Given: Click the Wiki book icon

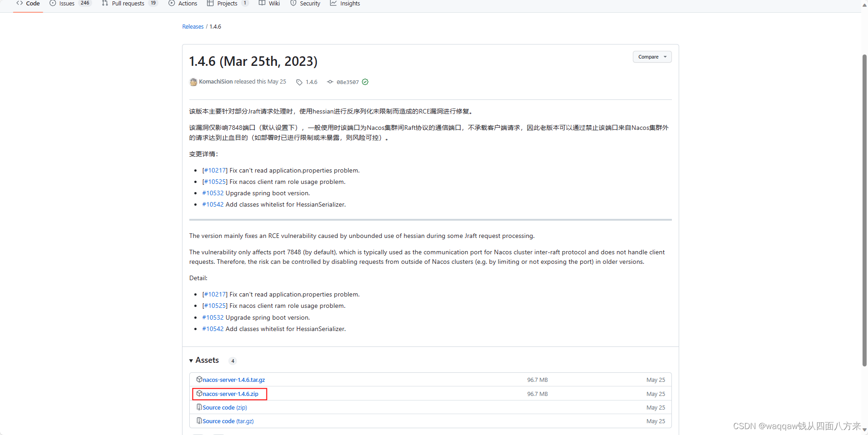Looking at the screenshot, I should (x=262, y=3).
